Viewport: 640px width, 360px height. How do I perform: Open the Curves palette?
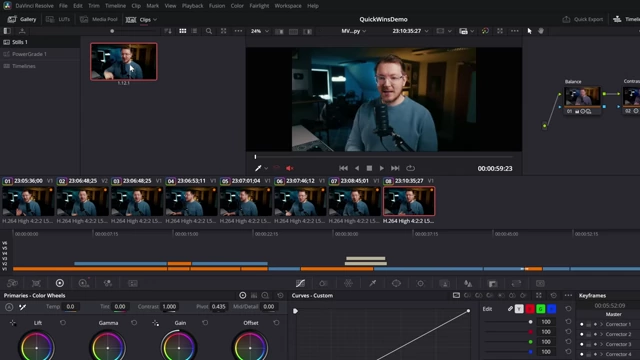point(300,283)
